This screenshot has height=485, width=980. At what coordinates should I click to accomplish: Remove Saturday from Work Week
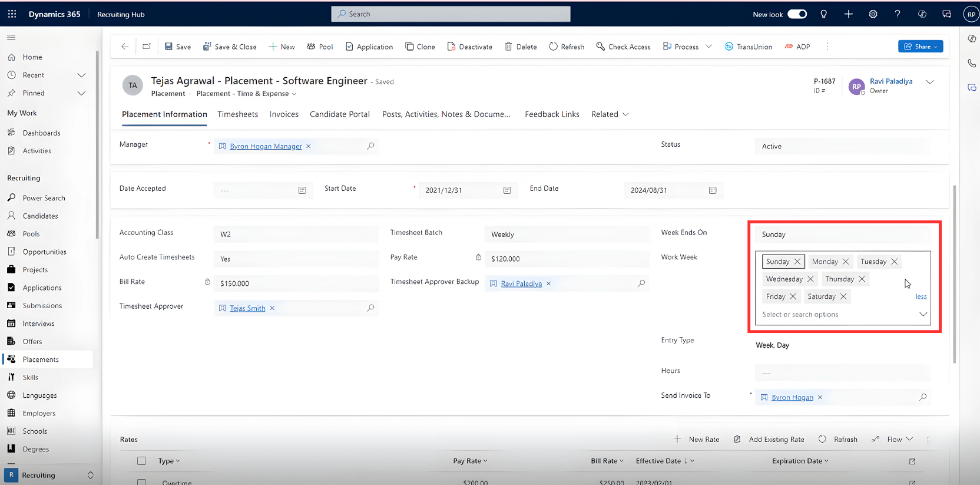coord(843,296)
